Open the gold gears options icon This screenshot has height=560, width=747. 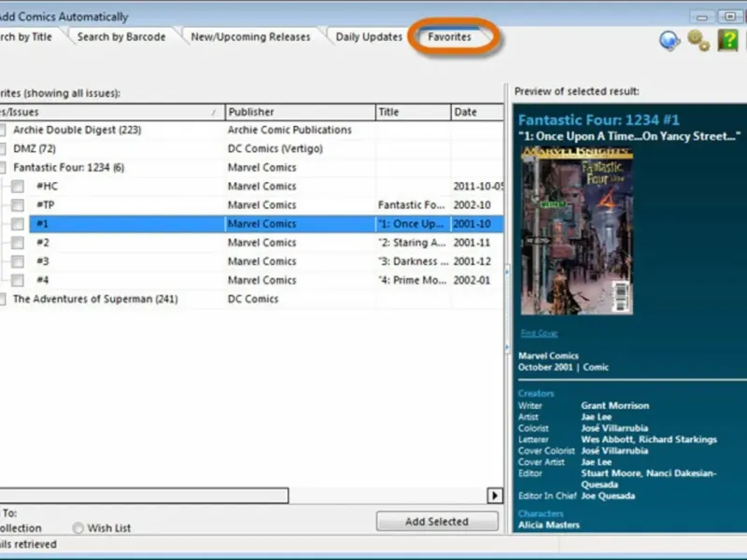[x=698, y=40]
